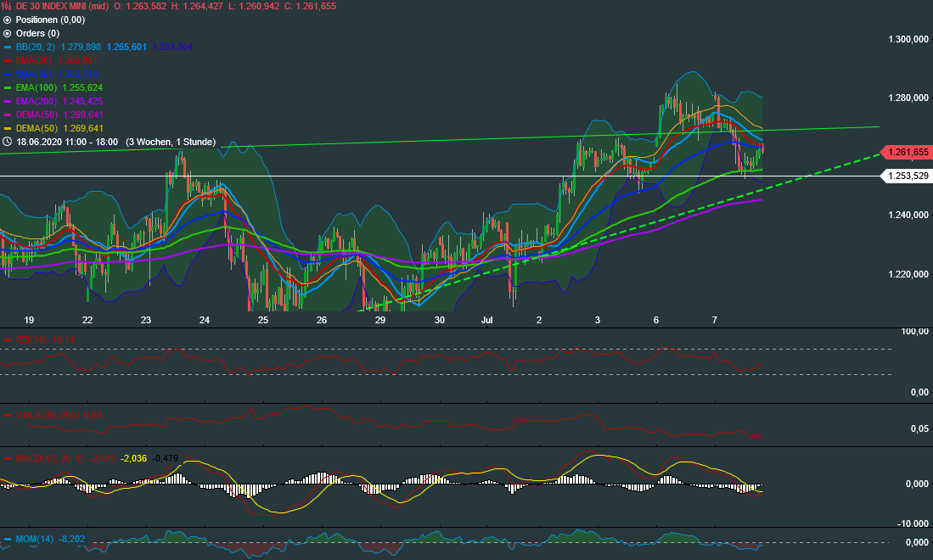This screenshot has width=933, height=560.
Task: Click the 1.240,000 price axis label
Action: 908,216
